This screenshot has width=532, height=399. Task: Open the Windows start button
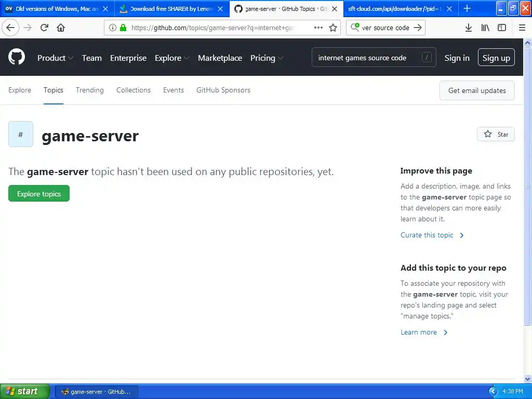tap(25, 391)
